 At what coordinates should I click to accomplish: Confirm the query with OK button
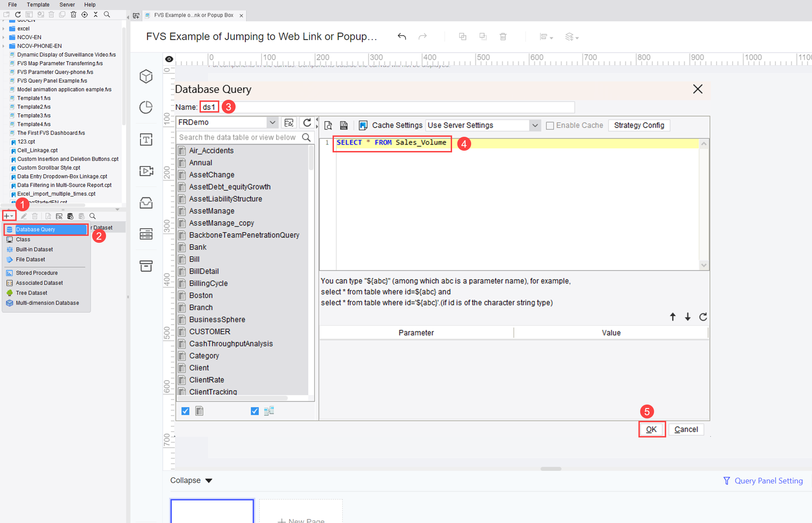(x=652, y=429)
